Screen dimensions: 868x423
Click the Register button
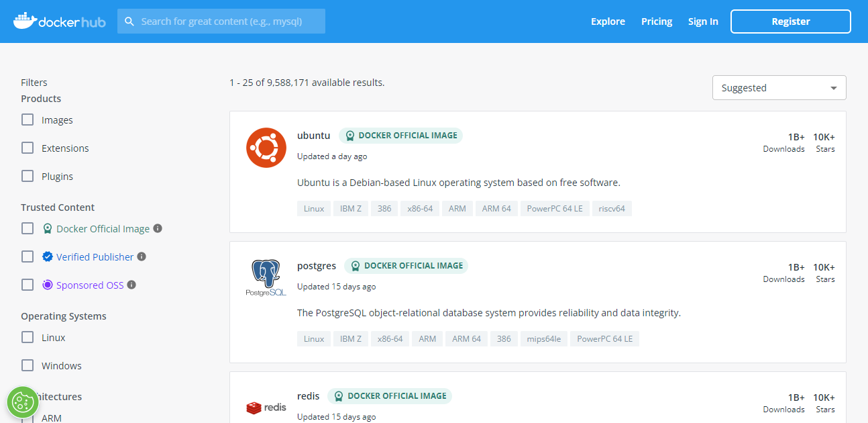click(x=790, y=21)
